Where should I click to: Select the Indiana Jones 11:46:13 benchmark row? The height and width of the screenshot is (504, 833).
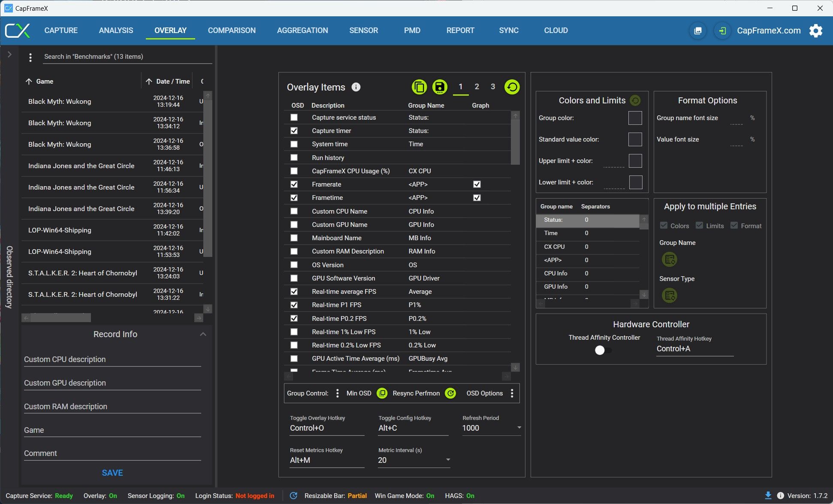click(x=112, y=166)
